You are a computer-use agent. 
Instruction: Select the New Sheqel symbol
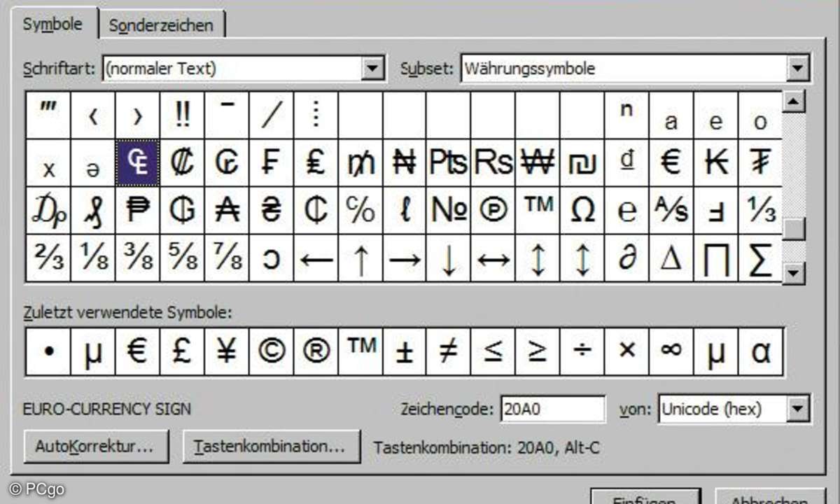coord(583,163)
